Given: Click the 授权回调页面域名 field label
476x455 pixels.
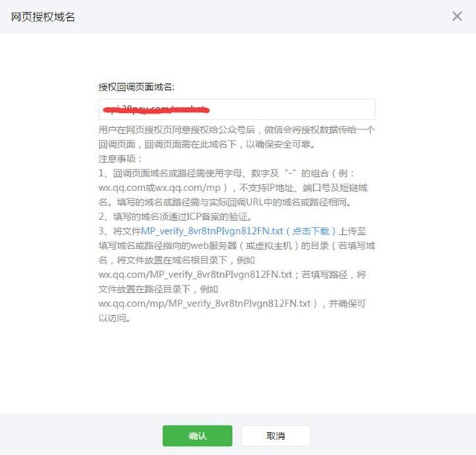Looking at the screenshot, I should point(136,86).
